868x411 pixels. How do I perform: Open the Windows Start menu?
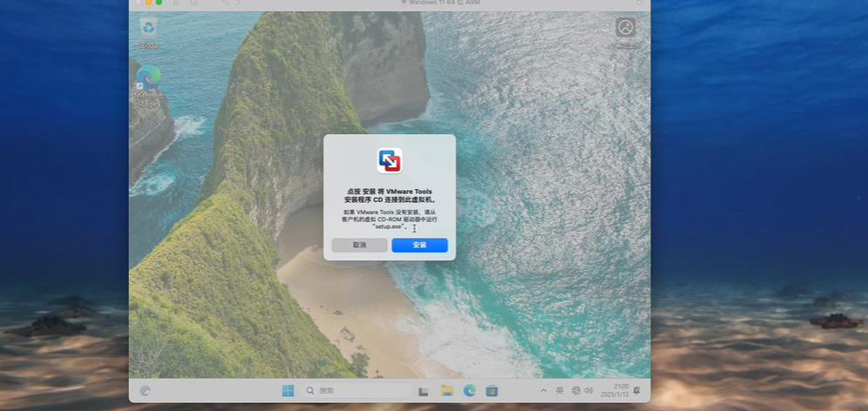(288, 391)
